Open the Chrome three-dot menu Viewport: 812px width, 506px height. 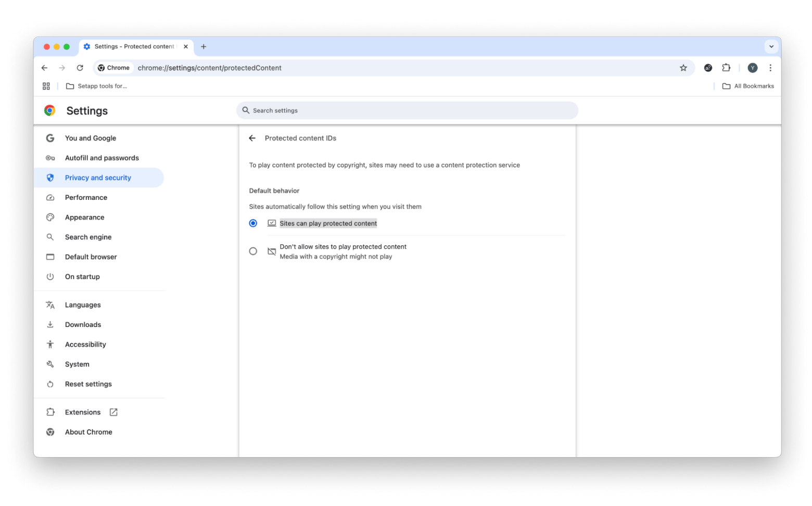coord(770,68)
